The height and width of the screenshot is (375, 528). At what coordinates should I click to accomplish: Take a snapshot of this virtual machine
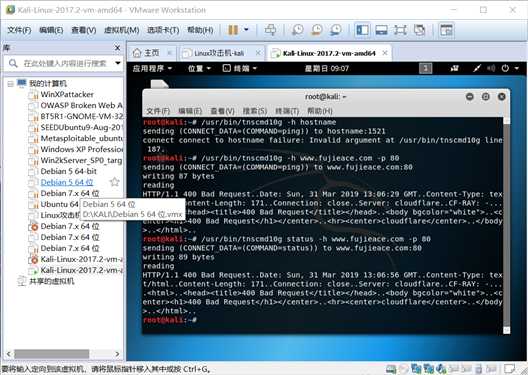[x=297, y=30]
